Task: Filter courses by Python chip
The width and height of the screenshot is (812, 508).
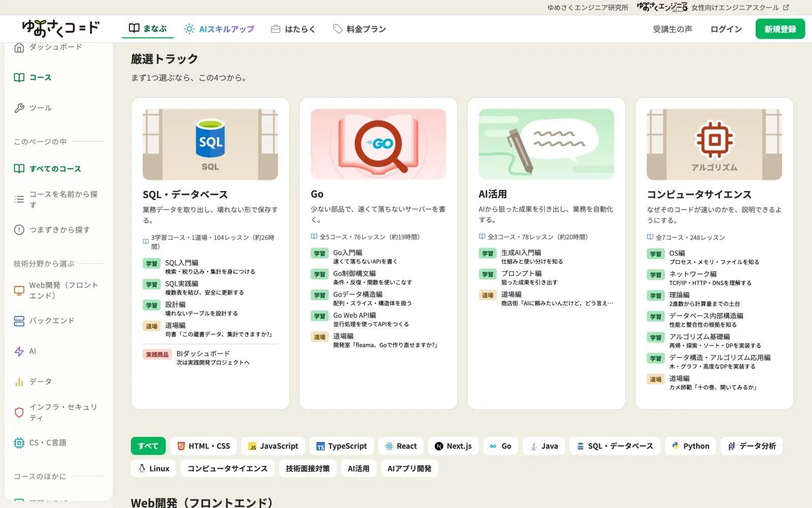Action: click(690, 446)
